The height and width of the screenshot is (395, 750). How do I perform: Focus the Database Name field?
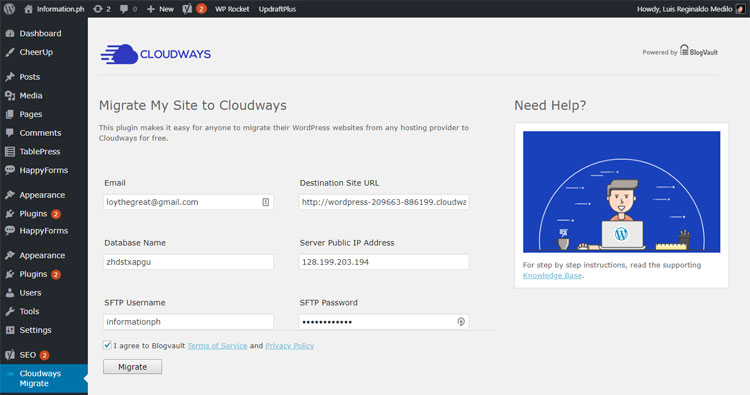(x=188, y=262)
